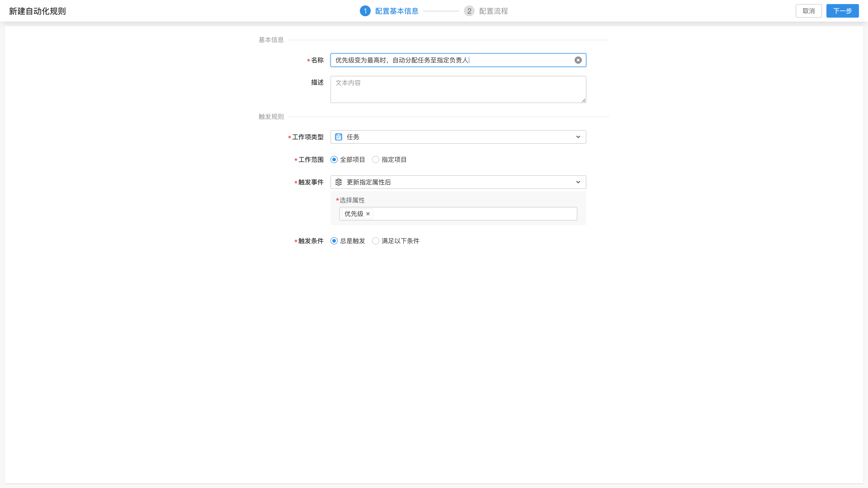This screenshot has height=488, width=868.
Task: Click the 描述 textarea resize handle
Action: 583,100
